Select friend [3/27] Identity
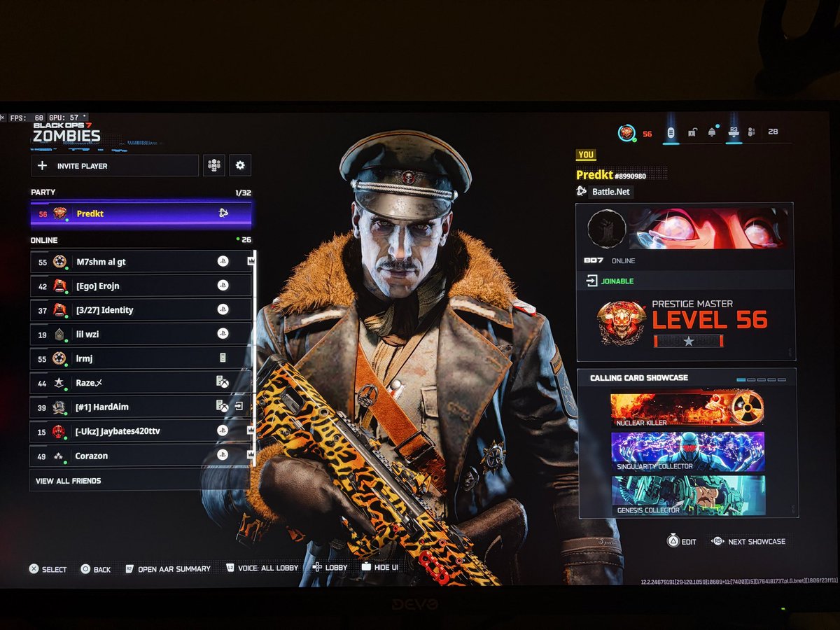 point(141,309)
